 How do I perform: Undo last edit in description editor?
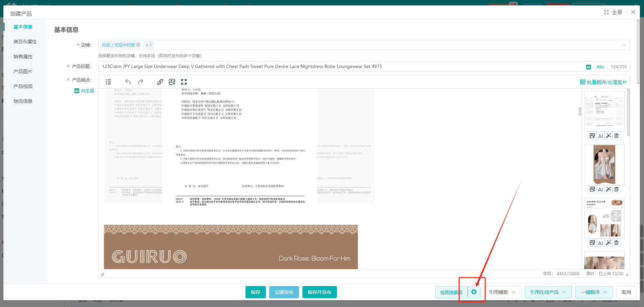point(128,82)
